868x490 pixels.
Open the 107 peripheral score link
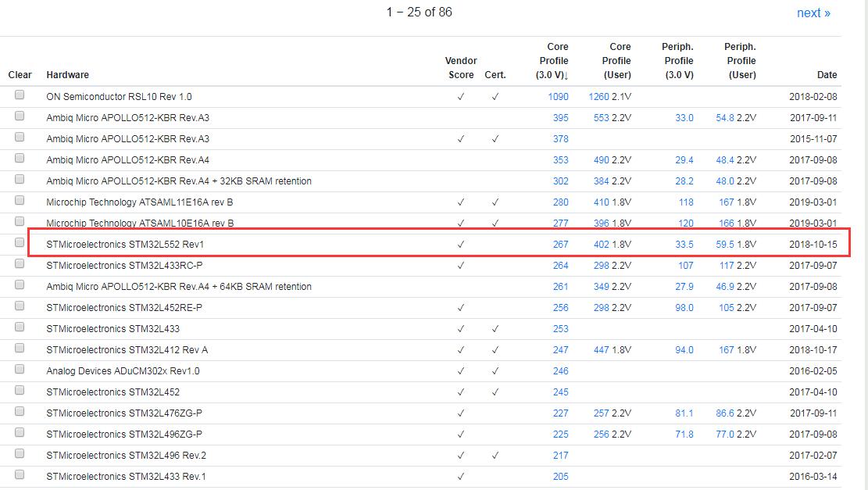click(686, 265)
